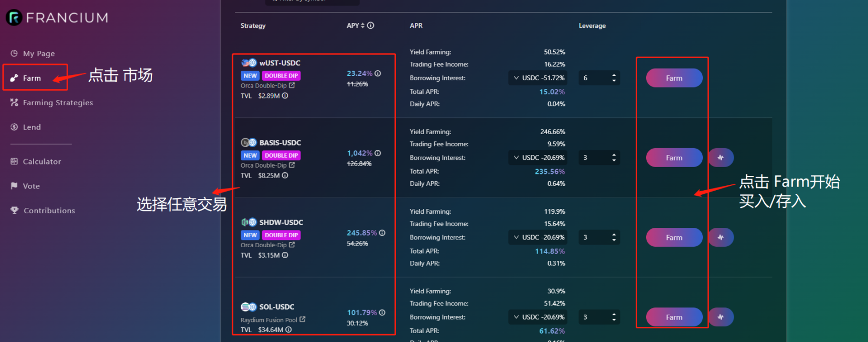The image size is (868, 342).
Task: Click the chart icon button for SHDW-USDC
Action: (x=721, y=237)
